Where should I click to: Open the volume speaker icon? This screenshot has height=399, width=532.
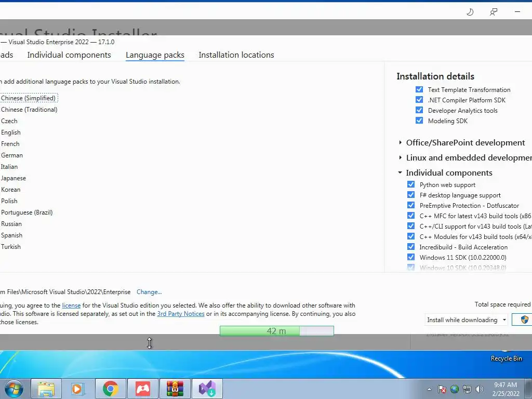pyautogui.click(x=480, y=389)
